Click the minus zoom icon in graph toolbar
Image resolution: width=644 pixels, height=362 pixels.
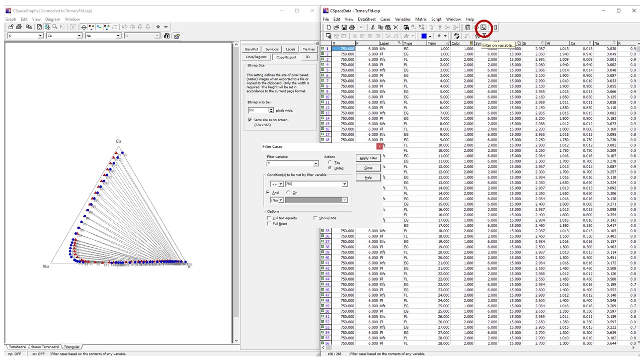click(x=166, y=27)
